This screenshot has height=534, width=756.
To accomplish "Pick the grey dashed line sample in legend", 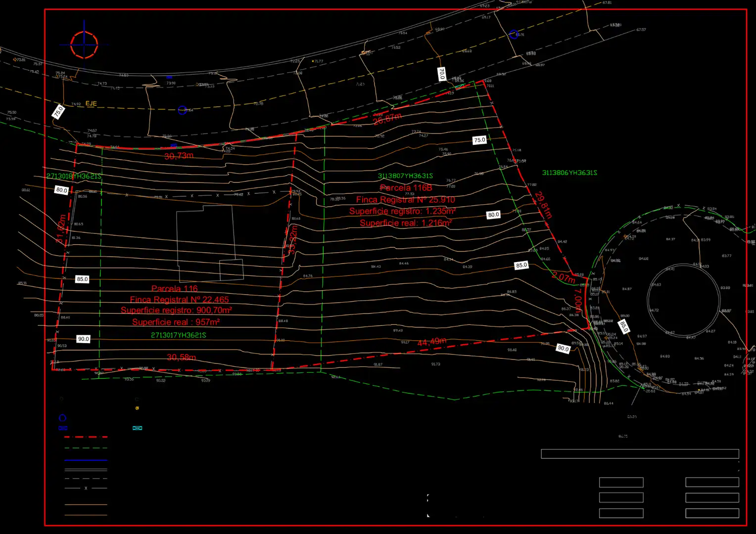I will (86, 479).
